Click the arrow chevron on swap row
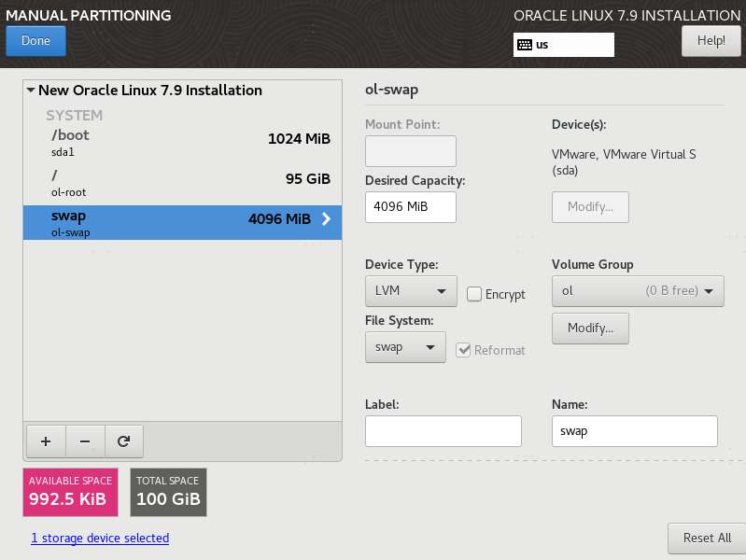 [x=326, y=219]
